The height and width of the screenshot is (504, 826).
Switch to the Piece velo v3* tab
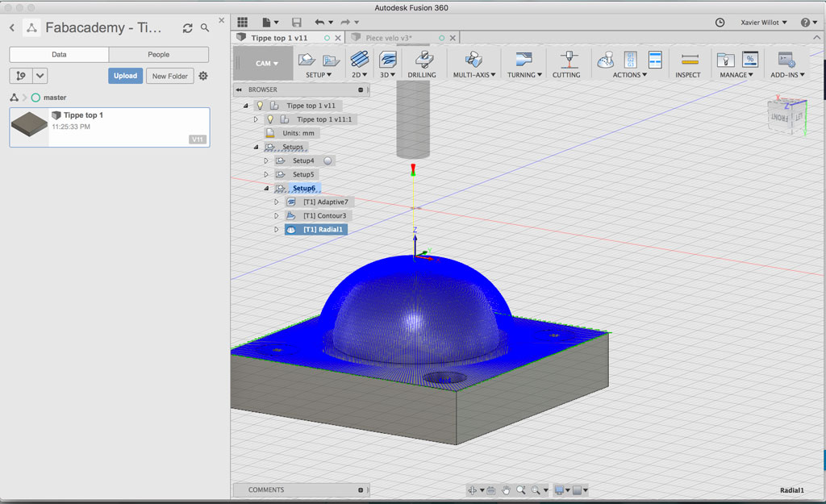coord(389,38)
